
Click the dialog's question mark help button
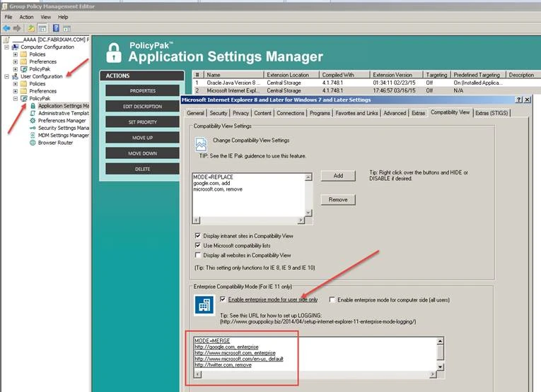[x=520, y=100]
